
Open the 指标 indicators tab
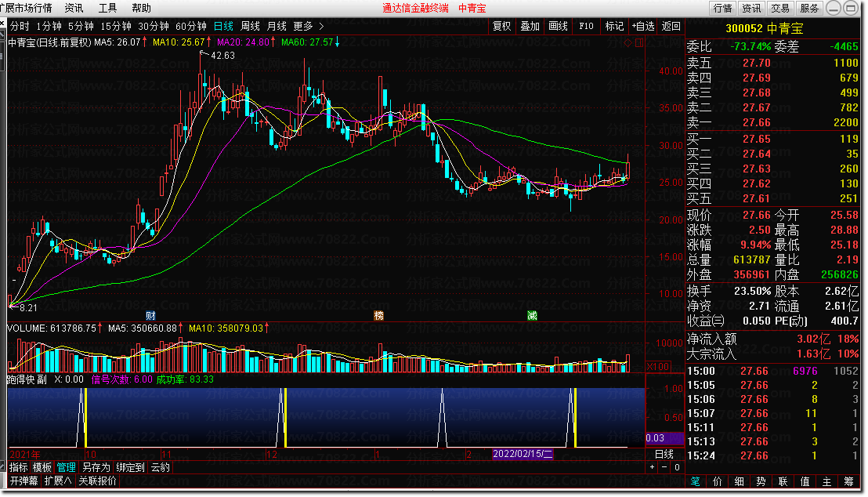click(x=19, y=467)
